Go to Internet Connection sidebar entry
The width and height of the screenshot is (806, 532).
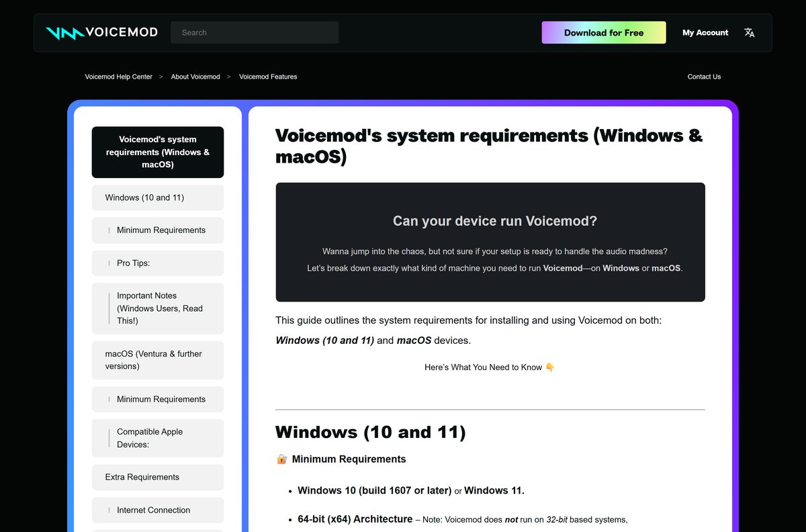[x=158, y=510]
